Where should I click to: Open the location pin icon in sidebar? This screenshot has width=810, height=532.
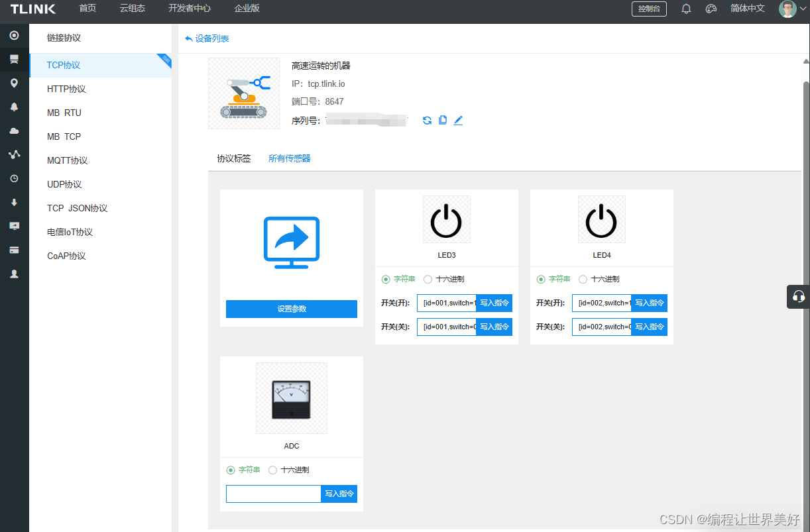pos(15,83)
